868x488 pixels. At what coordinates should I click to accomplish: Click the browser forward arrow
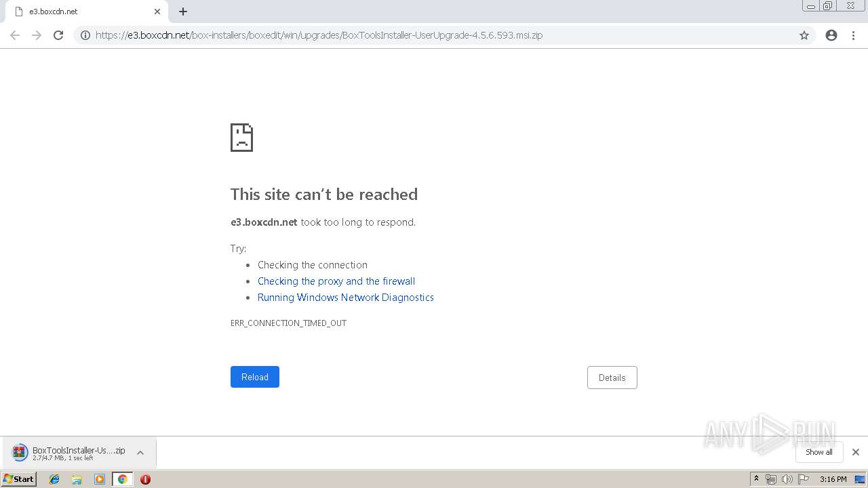(x=37, y=35)
